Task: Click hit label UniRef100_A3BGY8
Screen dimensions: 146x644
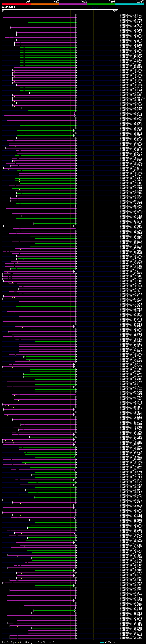Action: 131,110
